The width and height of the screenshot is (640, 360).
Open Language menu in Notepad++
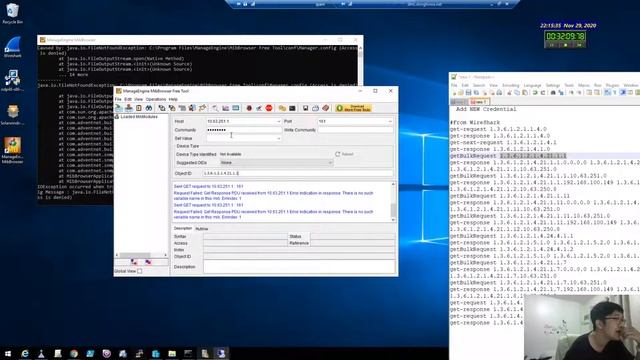pos(532,85)
